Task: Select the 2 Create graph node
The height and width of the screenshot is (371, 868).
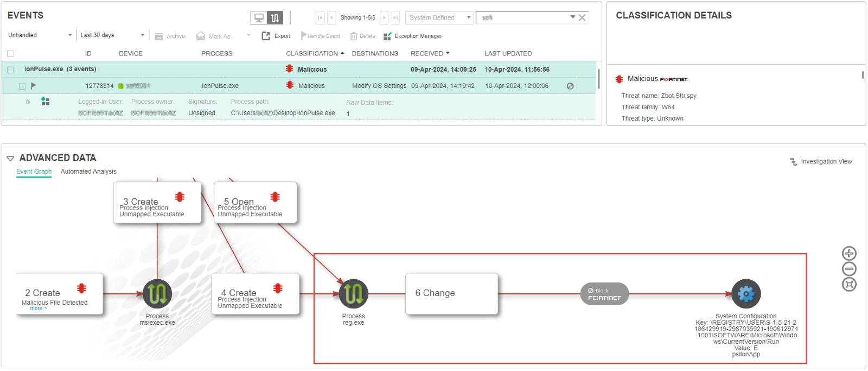Action: coord(60,294)
